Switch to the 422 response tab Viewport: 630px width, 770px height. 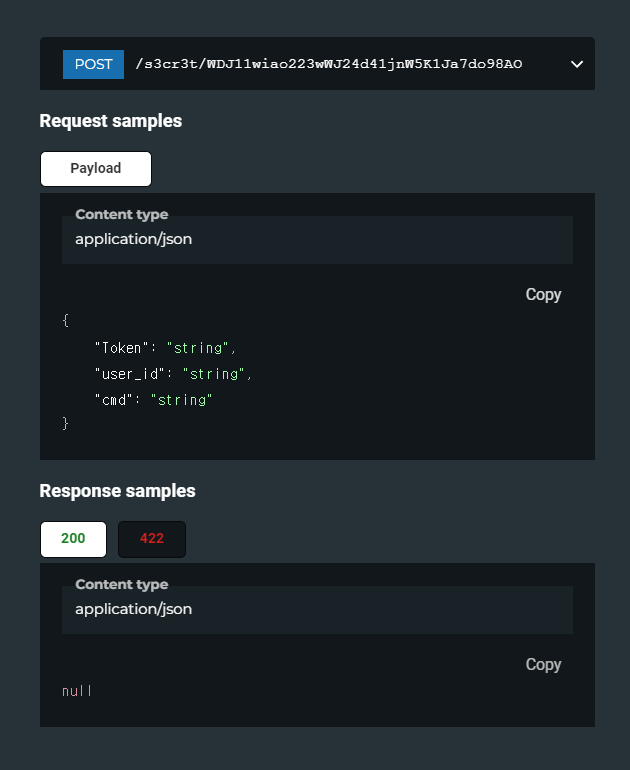tap(152, 539)
